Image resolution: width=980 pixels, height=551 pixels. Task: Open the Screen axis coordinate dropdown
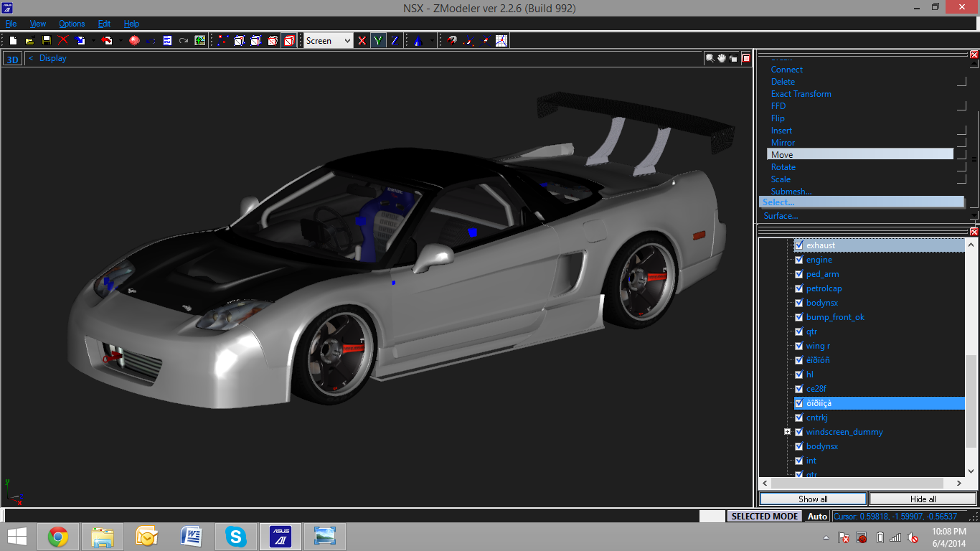(x=328, y=41)
